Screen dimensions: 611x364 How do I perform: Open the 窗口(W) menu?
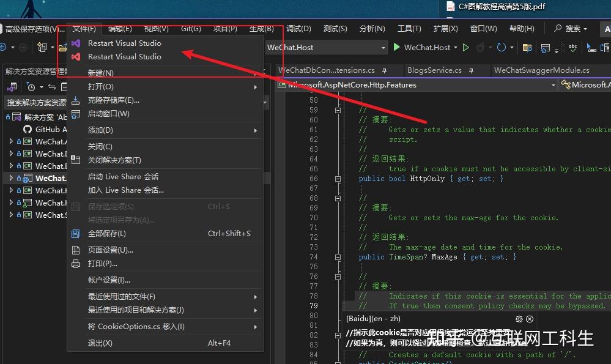pyautogui.click(x=484, y=29)
